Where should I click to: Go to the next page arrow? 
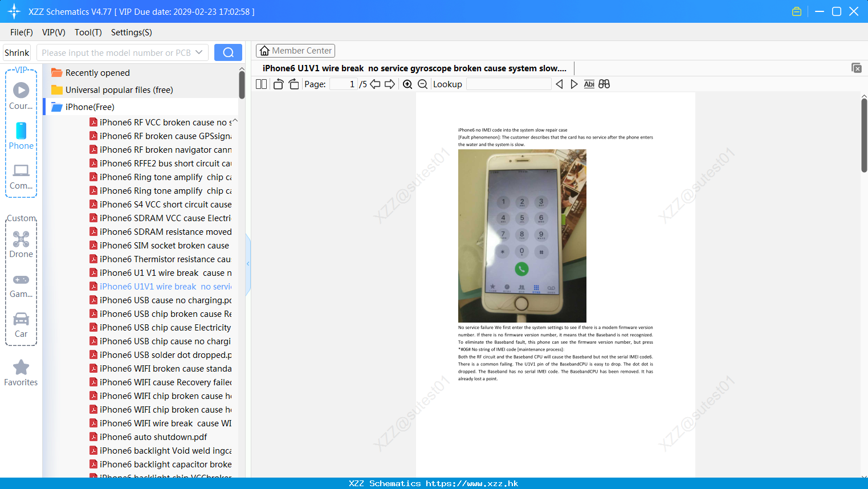pos(390,84)
